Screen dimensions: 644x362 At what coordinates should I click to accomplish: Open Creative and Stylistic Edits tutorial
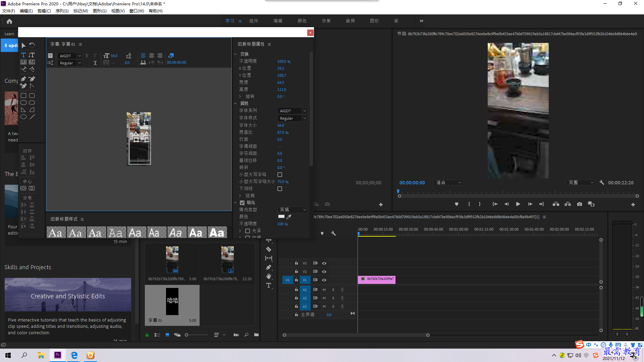68,295
